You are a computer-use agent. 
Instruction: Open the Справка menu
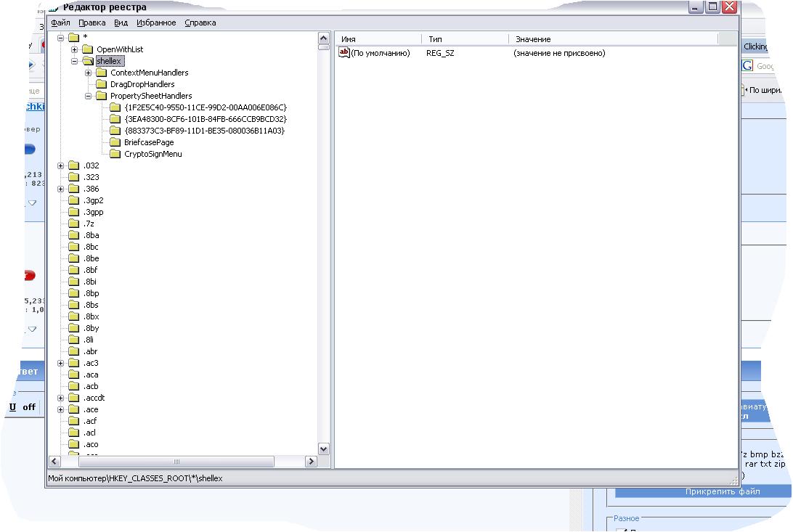click(x=200, y=22)
